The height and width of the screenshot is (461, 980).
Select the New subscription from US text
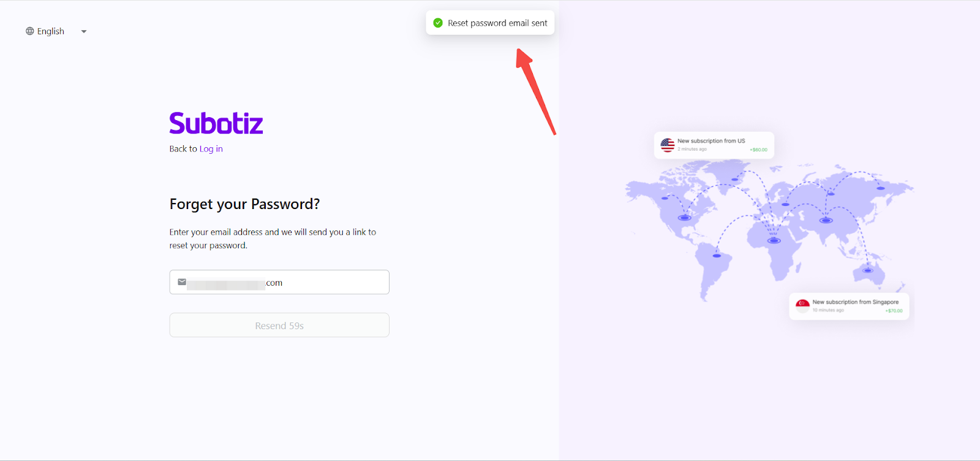(711, 141)
